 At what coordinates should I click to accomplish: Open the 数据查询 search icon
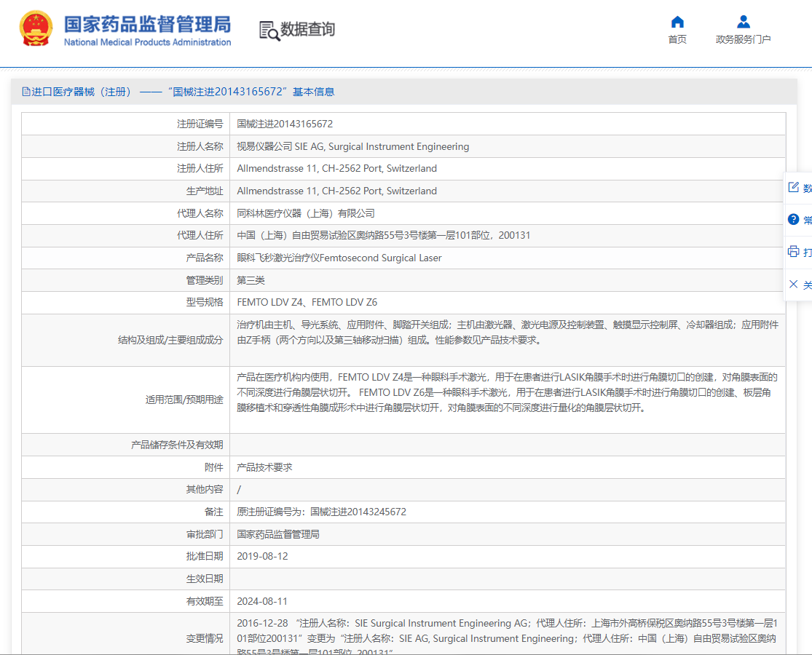pos(269,31)
